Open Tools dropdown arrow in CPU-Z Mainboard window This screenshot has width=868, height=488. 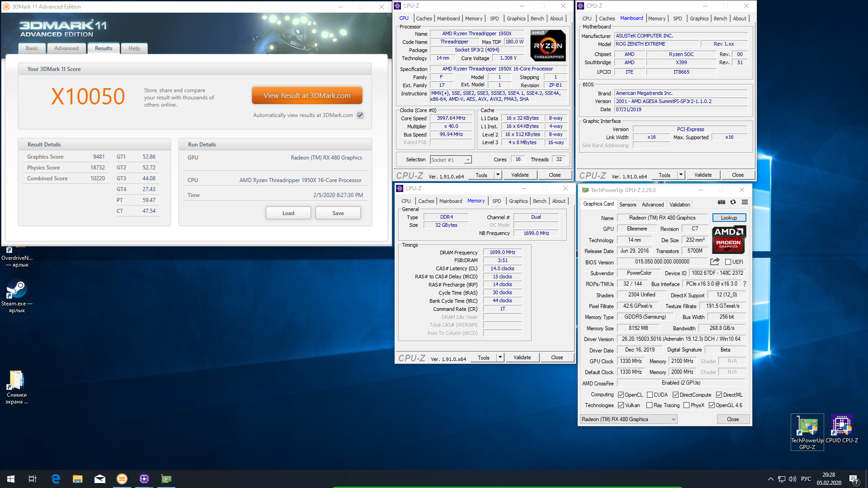[681, 175]
